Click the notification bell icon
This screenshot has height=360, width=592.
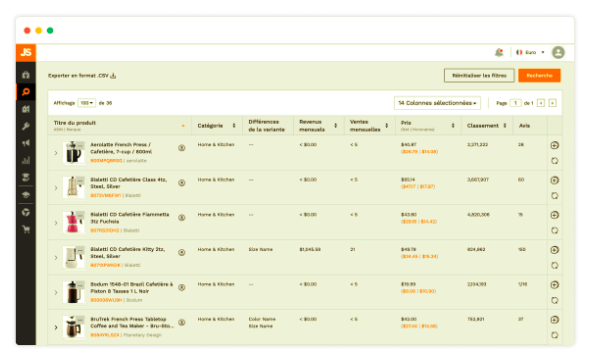coord(499,52)
